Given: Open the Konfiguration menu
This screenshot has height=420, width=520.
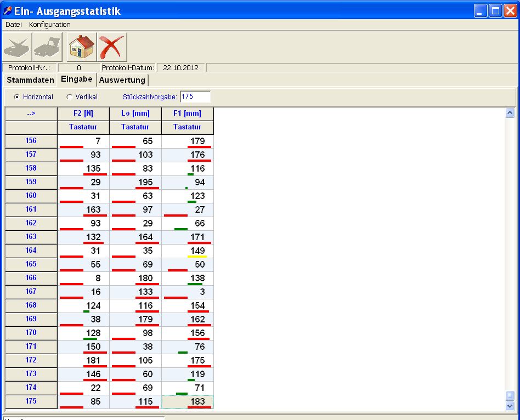Looking at the screenshot, I should click(49, 25).
